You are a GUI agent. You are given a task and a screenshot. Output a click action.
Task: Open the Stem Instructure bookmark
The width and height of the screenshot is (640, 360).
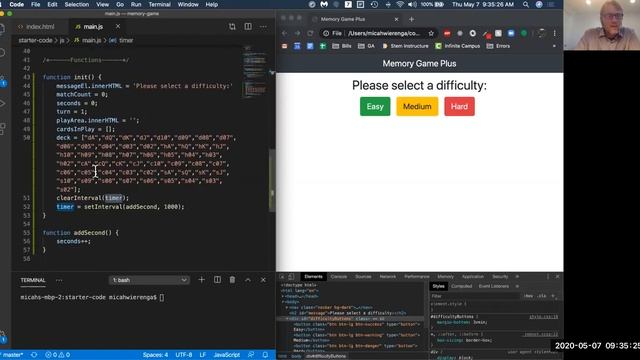click(405, 46)
